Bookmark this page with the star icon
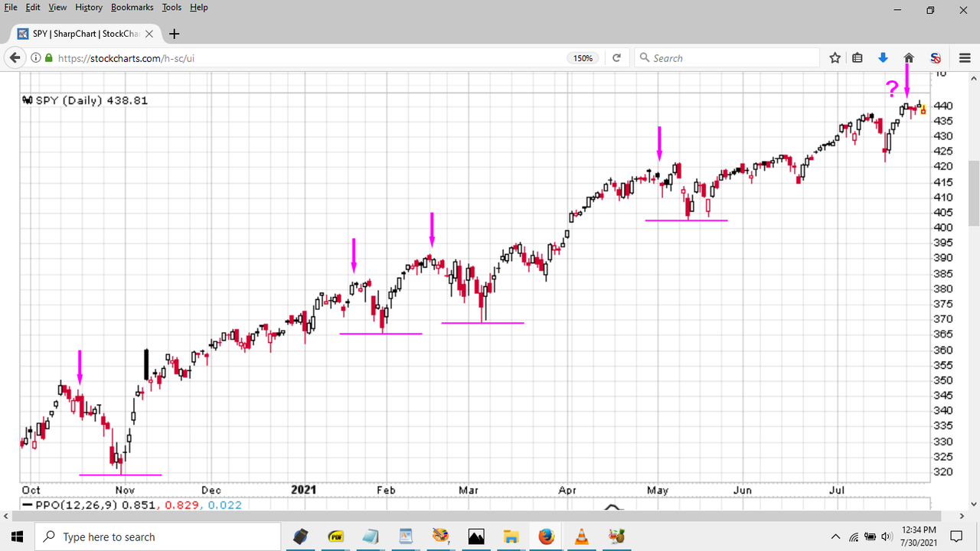This screenshot has height=551, width=980. pos(835,58)
